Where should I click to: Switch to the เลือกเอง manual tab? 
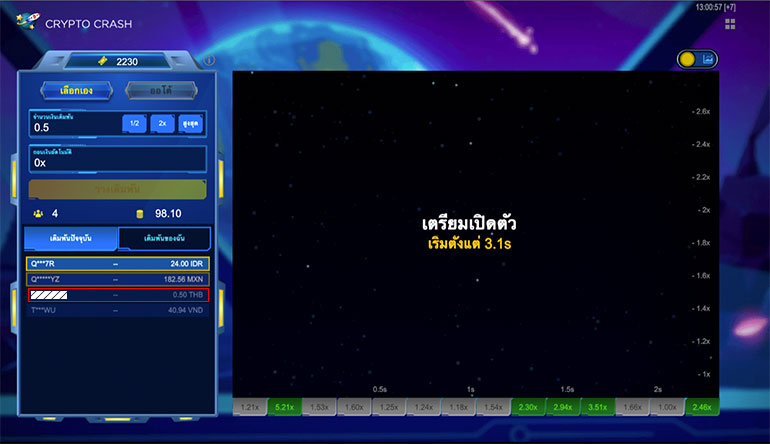click(x=76, y=90)
